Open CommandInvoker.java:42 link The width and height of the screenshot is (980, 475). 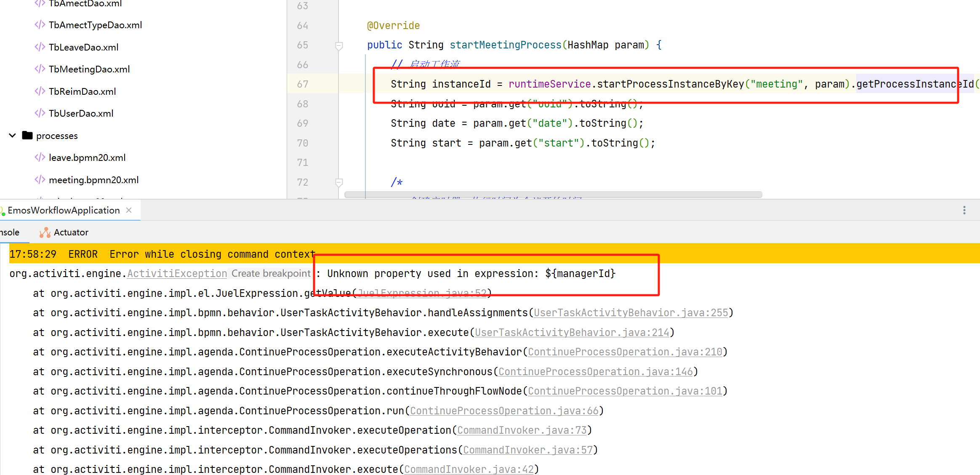tap(469, 470)
